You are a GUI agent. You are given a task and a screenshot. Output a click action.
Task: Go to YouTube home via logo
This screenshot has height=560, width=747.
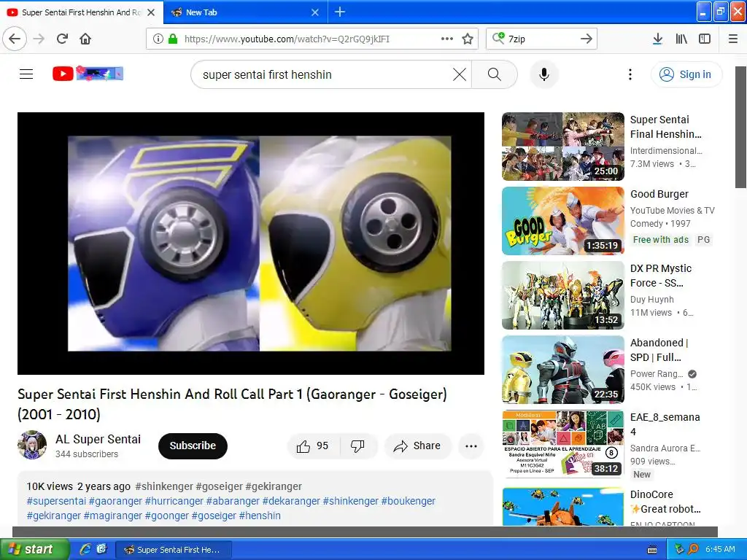(x=88, y=74)
